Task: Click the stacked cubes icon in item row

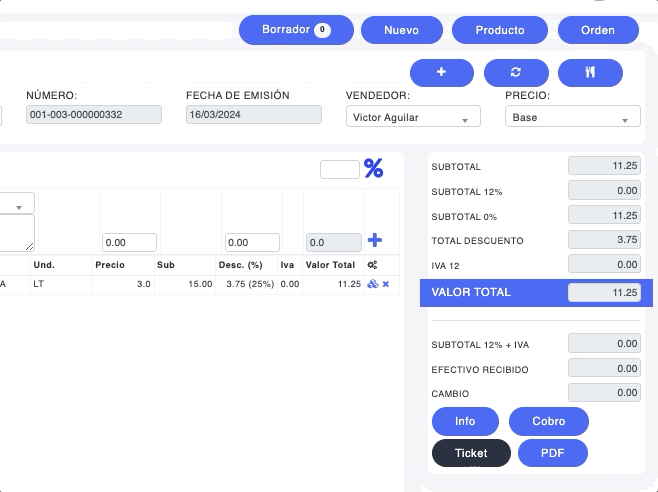Action: (x=372, y=284)
